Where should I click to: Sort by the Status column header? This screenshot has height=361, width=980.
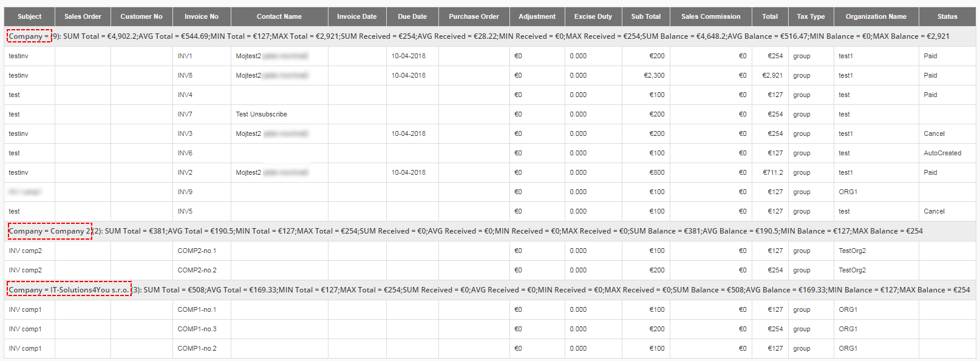[x=947, y=16]
